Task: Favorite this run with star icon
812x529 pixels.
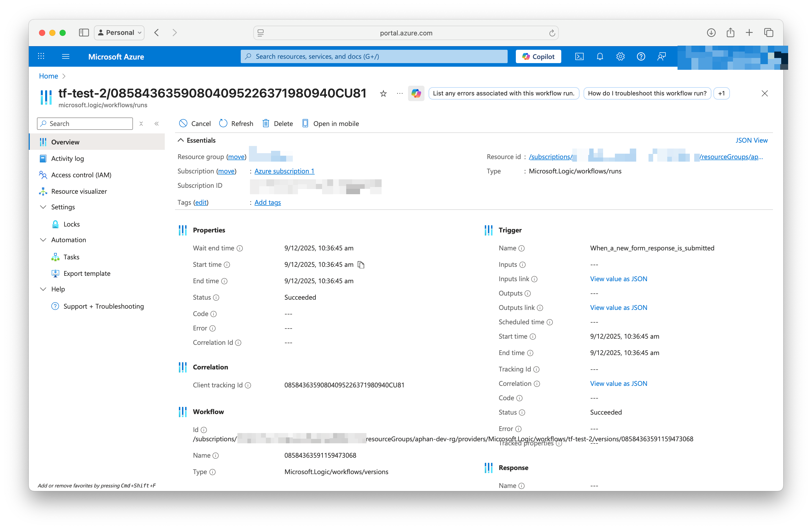Action: point(383,93)
